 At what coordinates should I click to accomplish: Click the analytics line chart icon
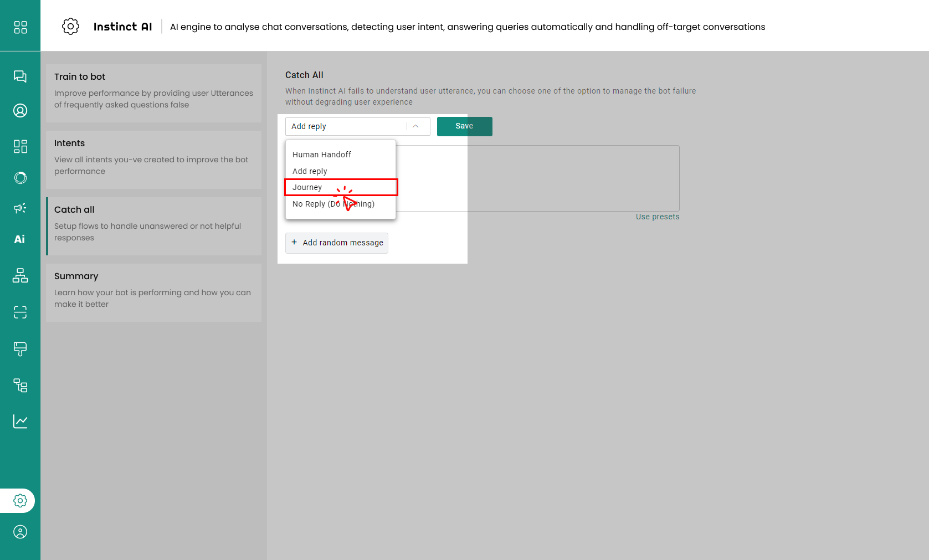point(20,422)
